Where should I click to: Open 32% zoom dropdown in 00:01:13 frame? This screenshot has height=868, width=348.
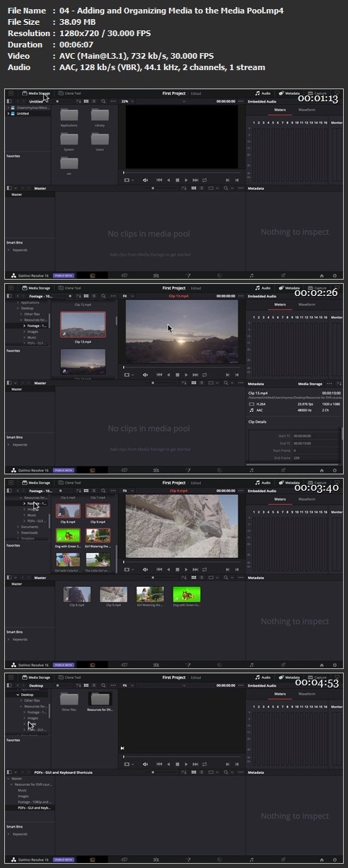coord(128,101)
